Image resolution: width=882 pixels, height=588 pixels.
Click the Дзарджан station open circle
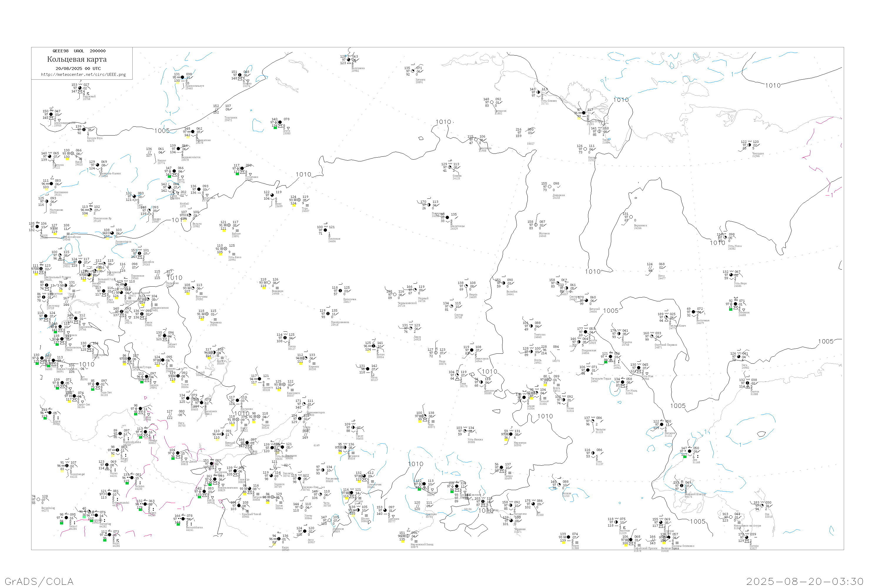tap(550, 187)
